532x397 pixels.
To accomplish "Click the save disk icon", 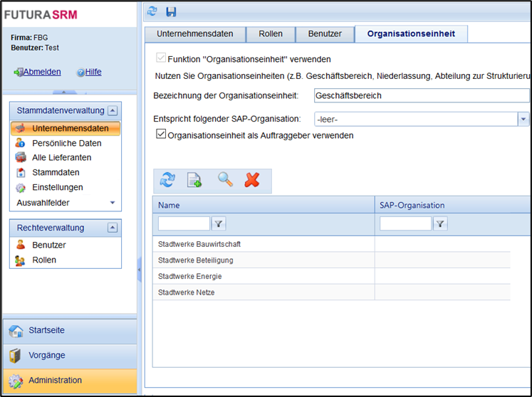I will (171, 11).
